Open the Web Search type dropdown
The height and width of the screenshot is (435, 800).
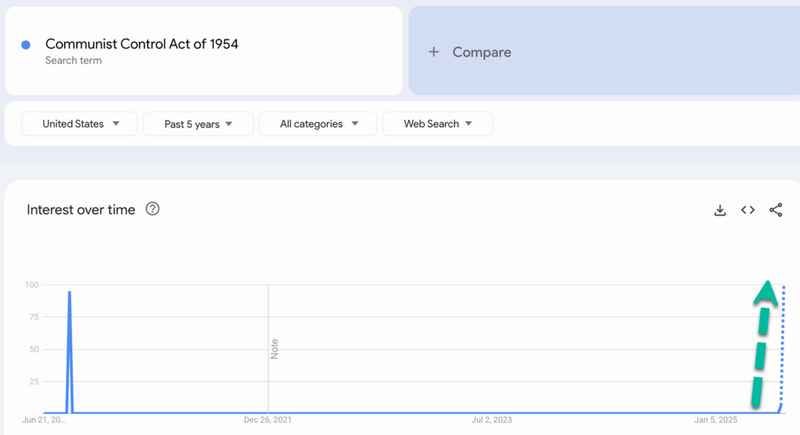point(438,124)
